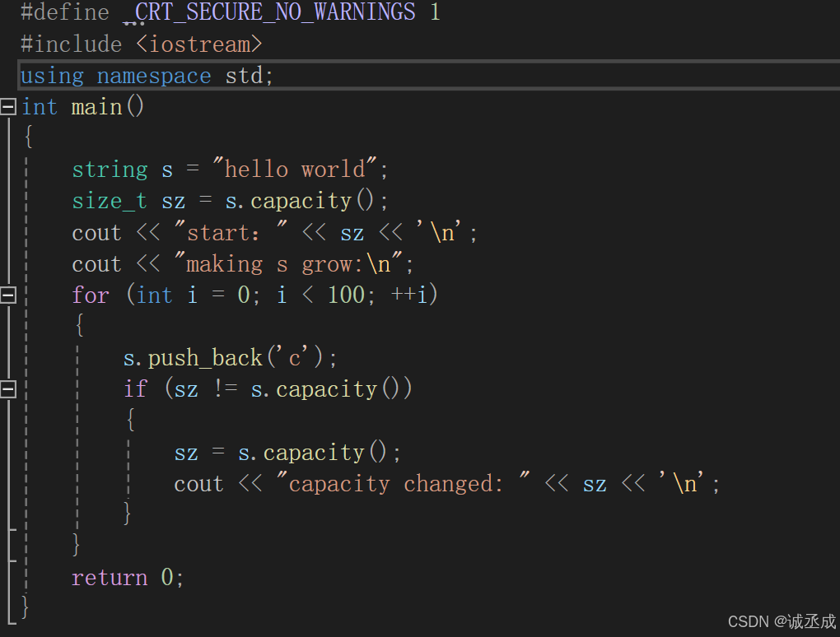
Task: Collapse the if statement code block
Action: coord(8,389)
